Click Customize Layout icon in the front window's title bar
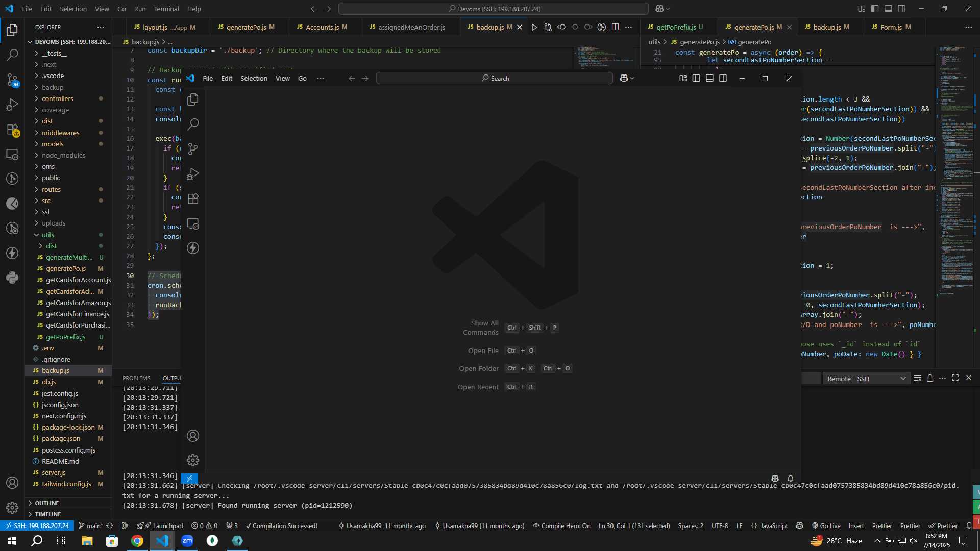980x551 pixels. 683,78
